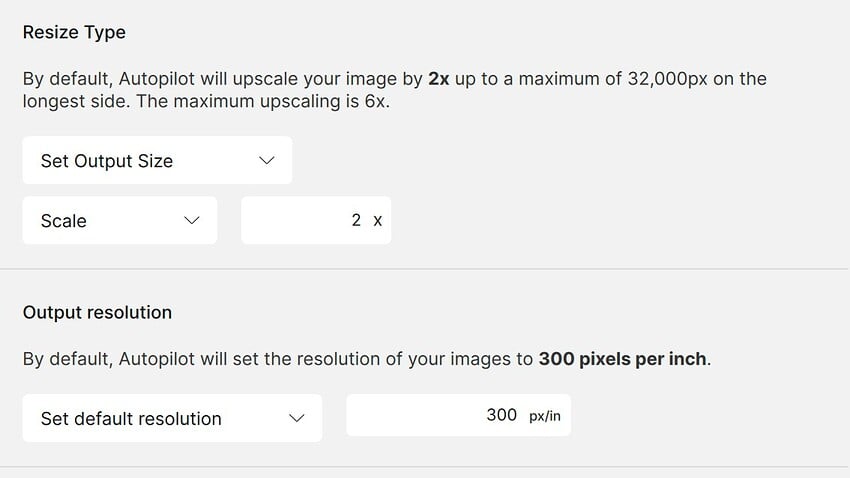Click the chevron beside Set default resolution
Image resolution: width=850 pixels, height=478 pixels.
click(x=296, y=419)
